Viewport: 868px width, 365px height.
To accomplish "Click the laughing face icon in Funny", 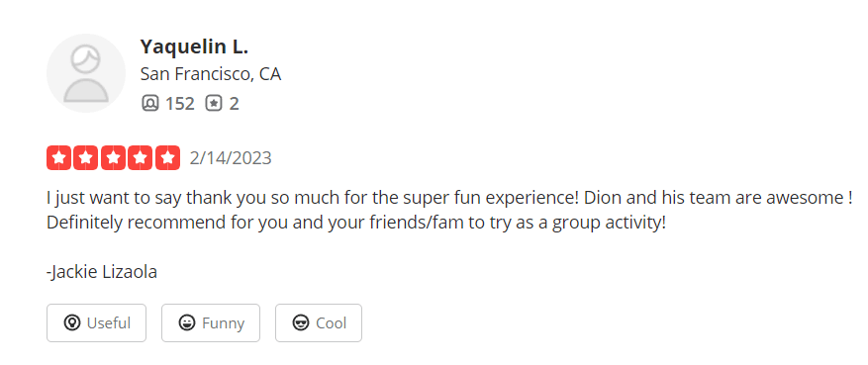I will pyautogui.click(x=187, y=323).
